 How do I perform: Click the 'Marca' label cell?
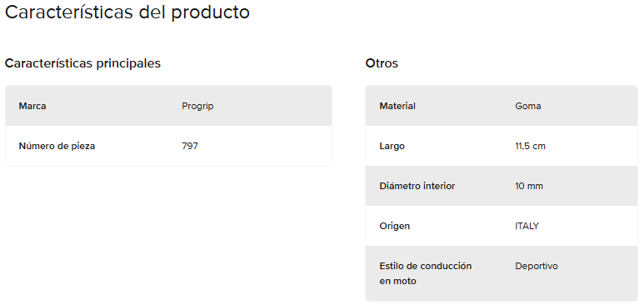(x=32, y=106)
